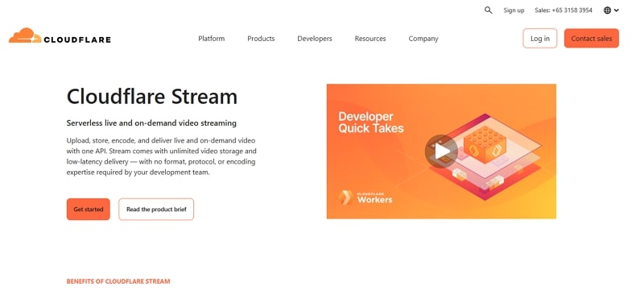Viewport: 644px width, 291px height.
Task: Open the Developers menu
Action: [x=315, y=39]
